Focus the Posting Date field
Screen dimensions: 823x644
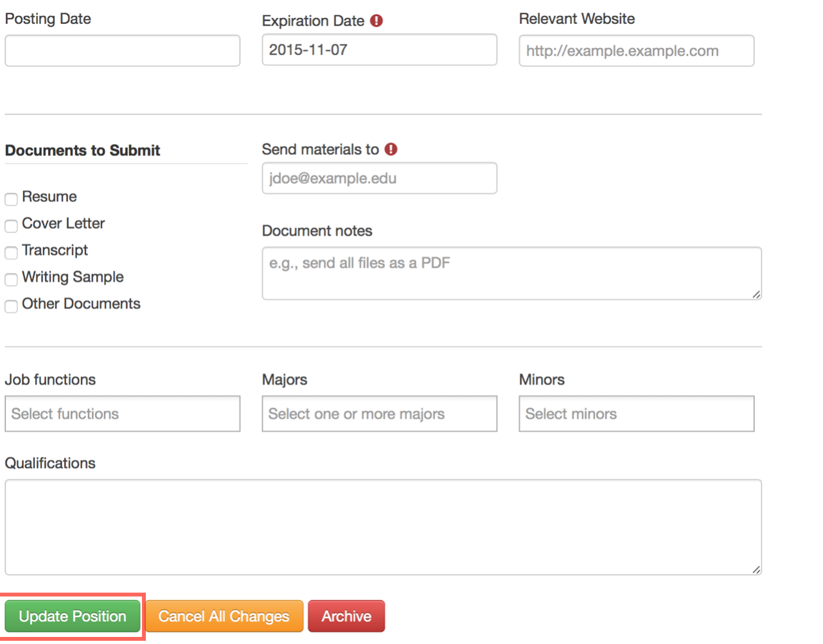(x=122, y=51)
